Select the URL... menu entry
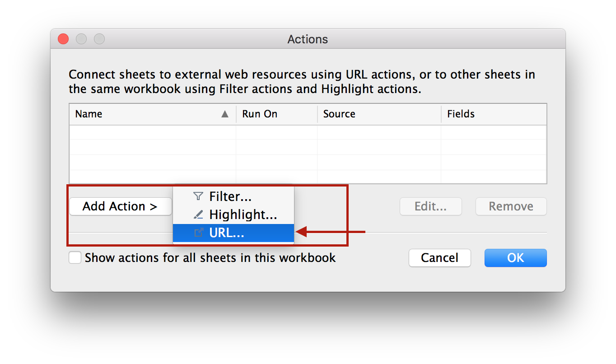 pos(227,233)
